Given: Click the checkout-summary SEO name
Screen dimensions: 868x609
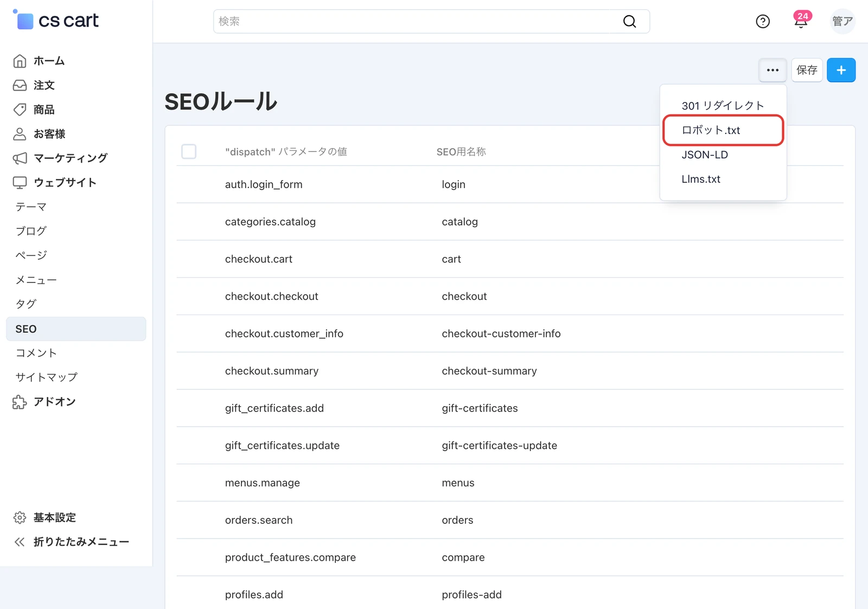Looking at the screenshot, I should click(489, 371).
